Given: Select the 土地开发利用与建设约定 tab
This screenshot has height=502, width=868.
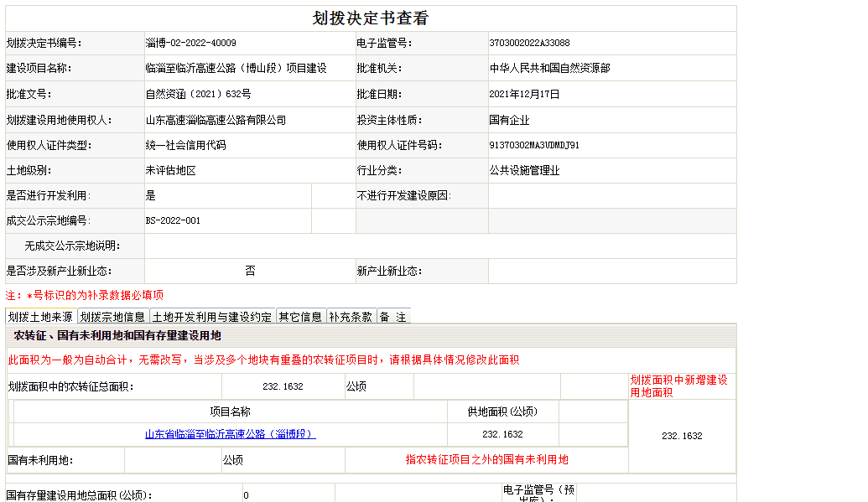Looking at the screenshot, I should pos(212,317).
